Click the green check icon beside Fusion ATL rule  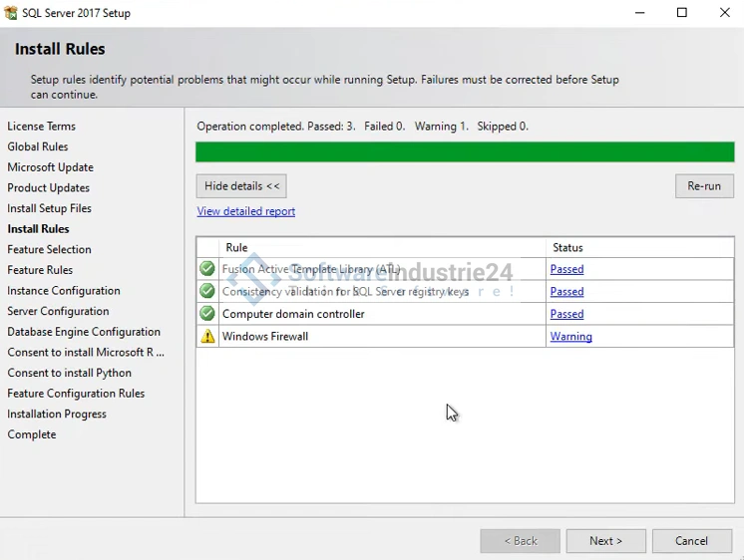(207, 269)
